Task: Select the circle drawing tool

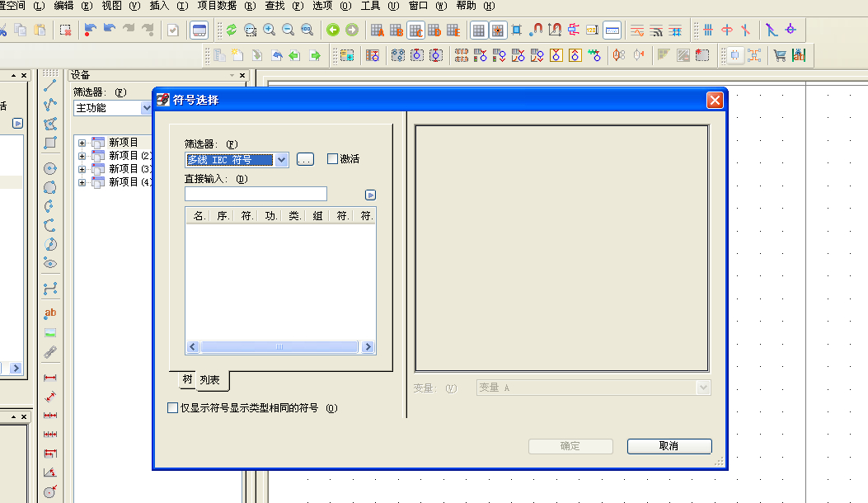Action: click(49, 168)
